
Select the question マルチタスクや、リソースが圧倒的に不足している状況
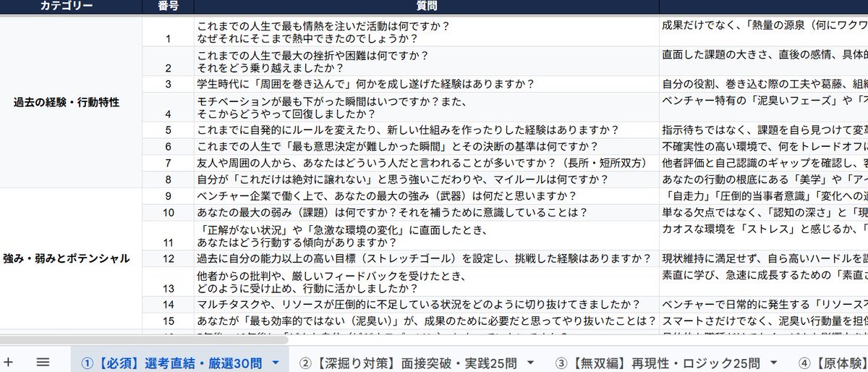pyautogui.click(x=426, y=305)
